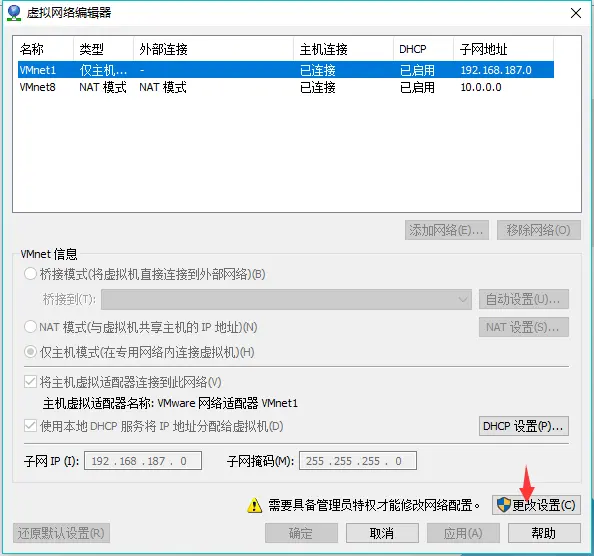The width and height of the screenshot is (594, 556).
Task: Click the 帮助 button
Action: pos(544,533)
